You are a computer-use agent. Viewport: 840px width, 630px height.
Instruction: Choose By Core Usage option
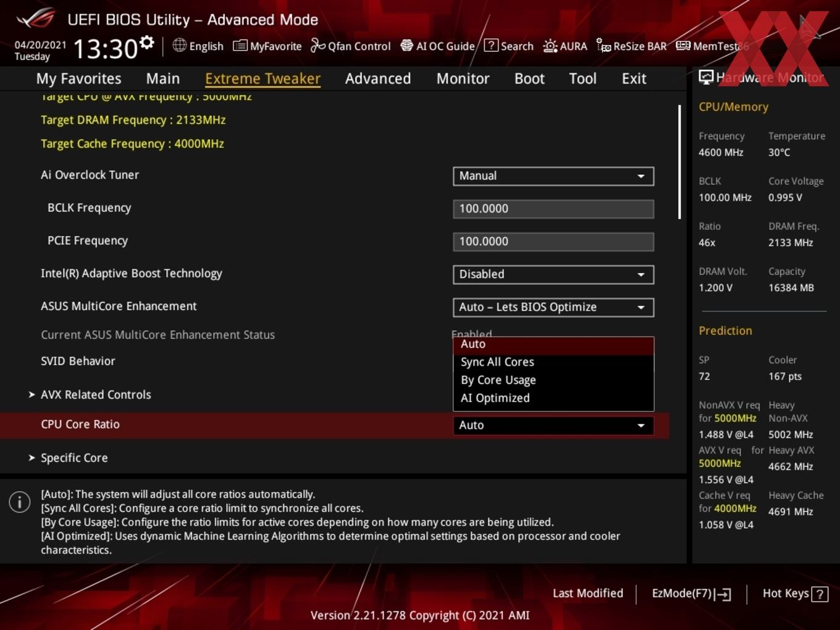click(x=553, y=380)
